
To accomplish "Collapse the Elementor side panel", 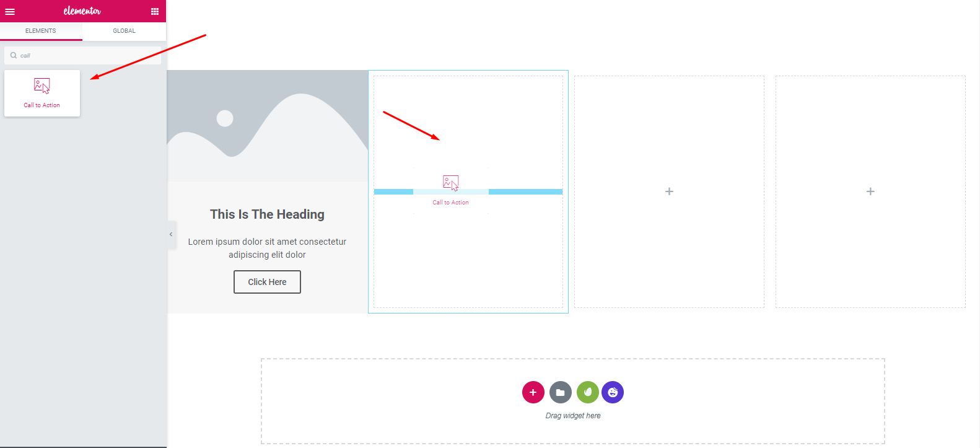I will pyautogui.click(x=171, y=234).
